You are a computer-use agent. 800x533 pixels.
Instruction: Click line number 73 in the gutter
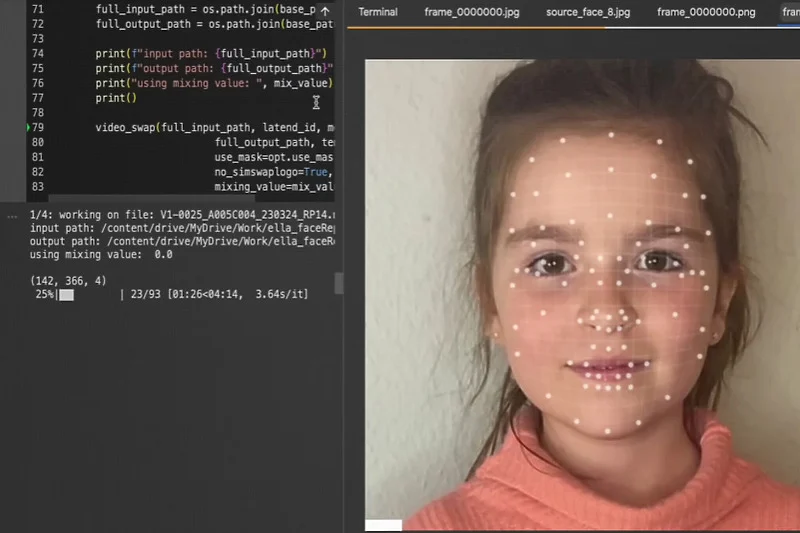(38, 39)
